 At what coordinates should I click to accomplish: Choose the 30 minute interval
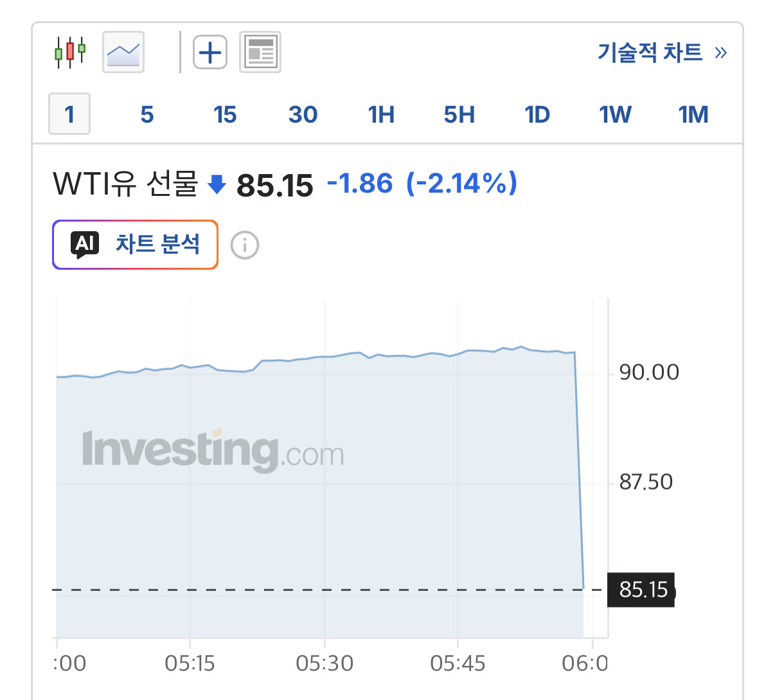pos(303,114)
